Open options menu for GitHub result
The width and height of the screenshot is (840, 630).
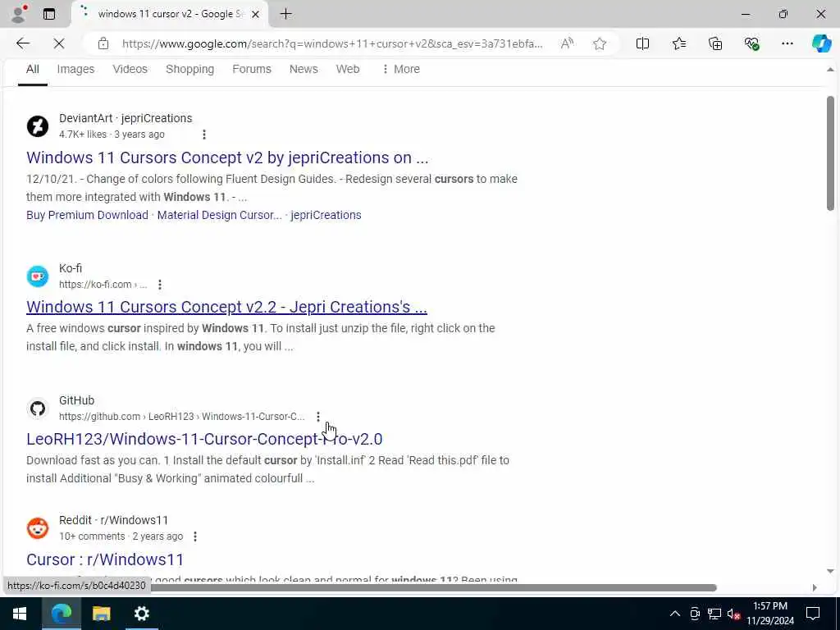(x=318, y=416)
